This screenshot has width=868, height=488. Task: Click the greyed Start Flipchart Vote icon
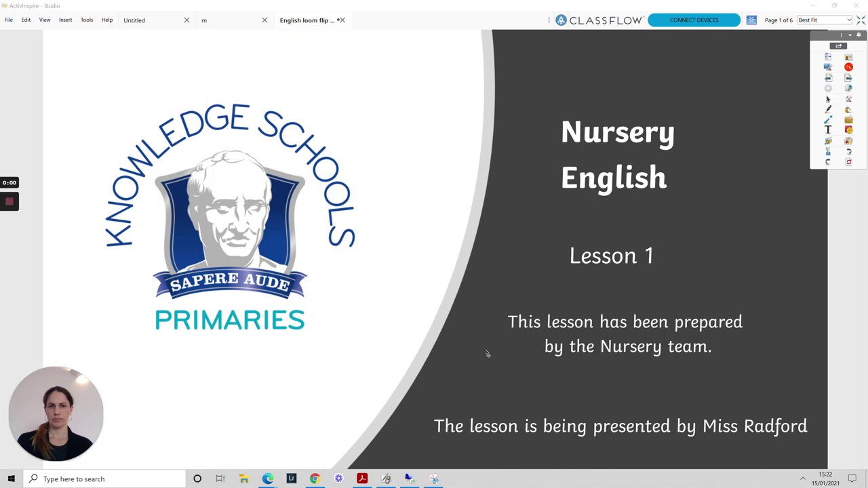[828, 88]
